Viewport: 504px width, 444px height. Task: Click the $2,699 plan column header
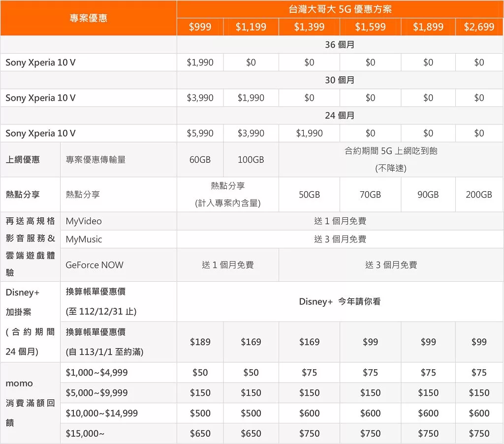coord(479,27)
